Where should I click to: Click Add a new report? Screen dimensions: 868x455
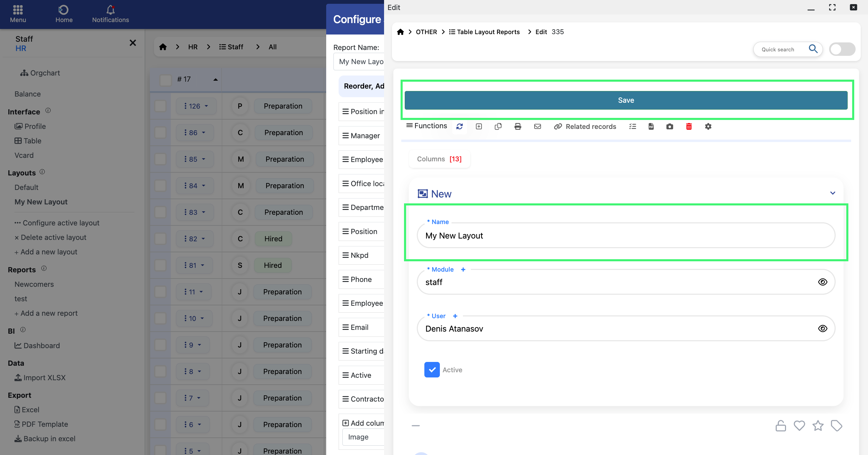tap(46, 313)
